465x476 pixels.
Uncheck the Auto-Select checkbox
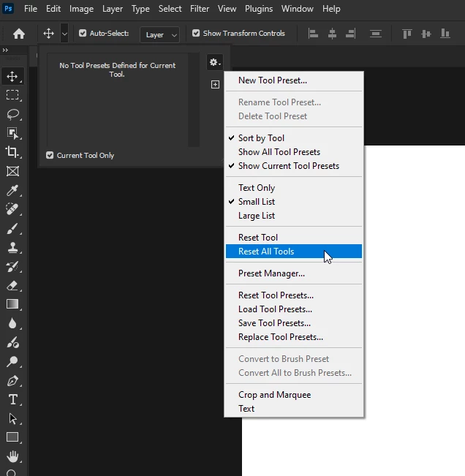[83, 33]
